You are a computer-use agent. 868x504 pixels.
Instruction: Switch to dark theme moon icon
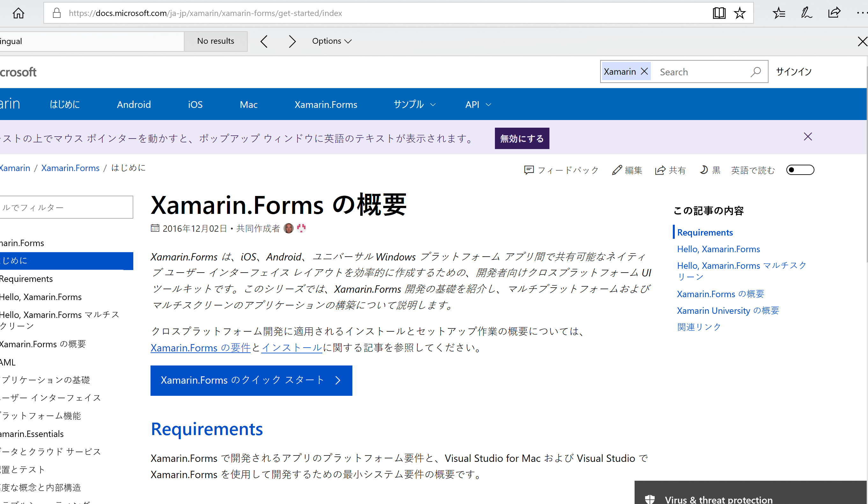coord(704,169)
